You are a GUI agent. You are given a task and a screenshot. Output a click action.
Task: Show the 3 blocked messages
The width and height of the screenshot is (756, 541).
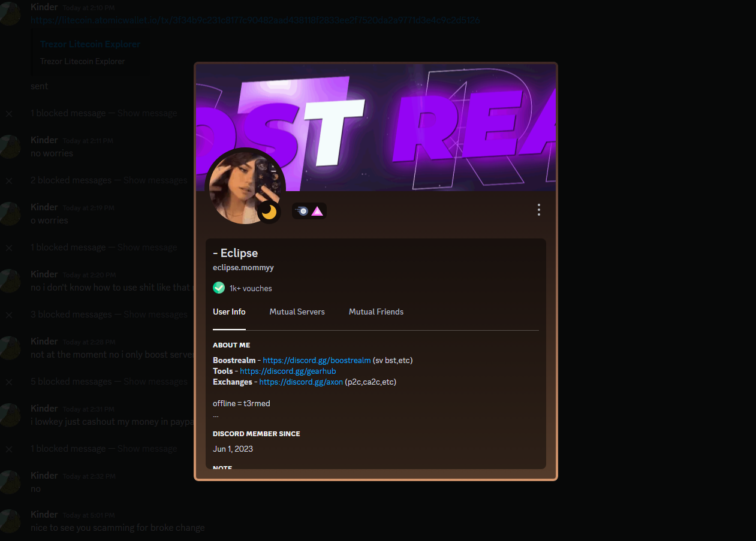click(x=155, y=315)
